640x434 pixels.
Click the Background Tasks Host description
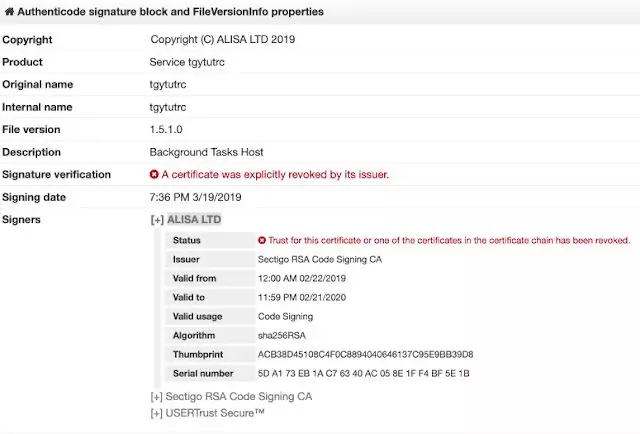(206, 152)
